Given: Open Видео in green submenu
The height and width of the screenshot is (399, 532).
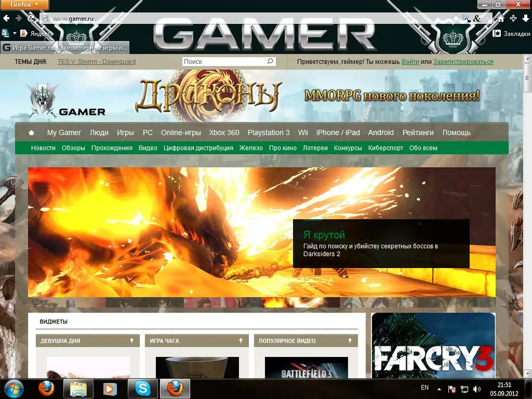Looking at the screenshot, I should tap(148, 148).
